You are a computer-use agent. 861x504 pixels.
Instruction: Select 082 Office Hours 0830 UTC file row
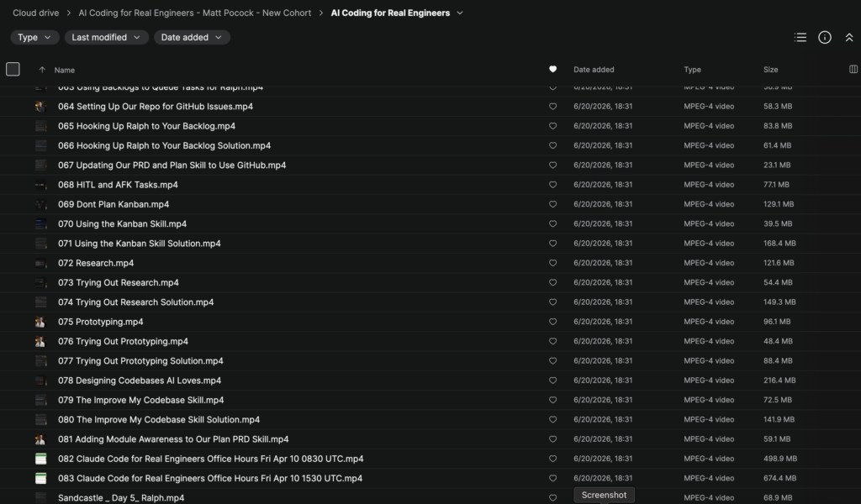430,459
